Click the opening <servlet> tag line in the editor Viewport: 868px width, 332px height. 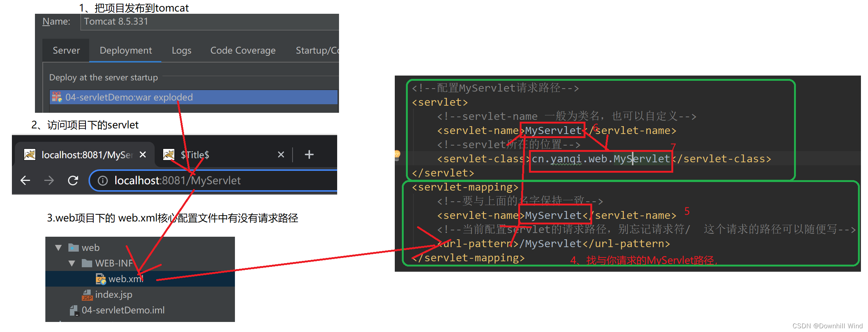pos(440,102)
